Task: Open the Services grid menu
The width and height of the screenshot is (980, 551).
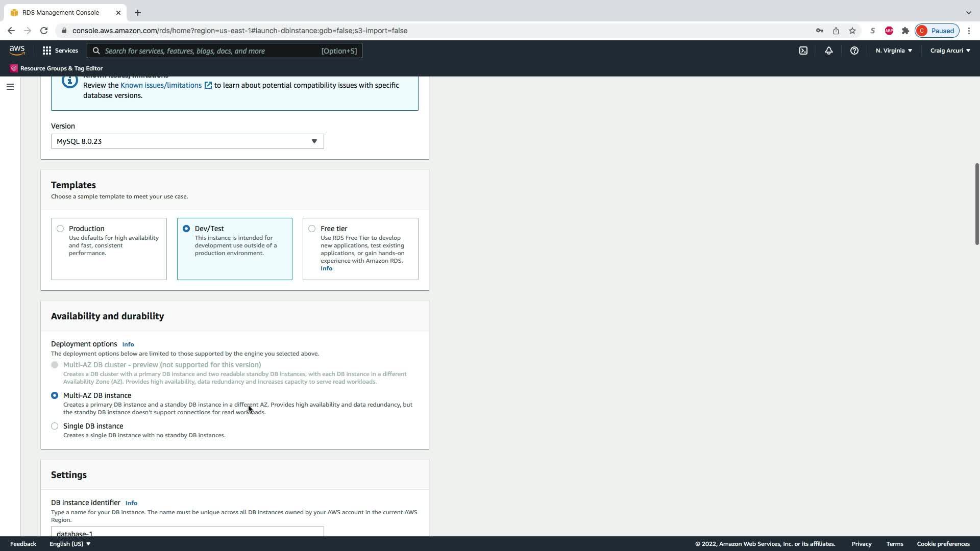Action: coord(60,51)
